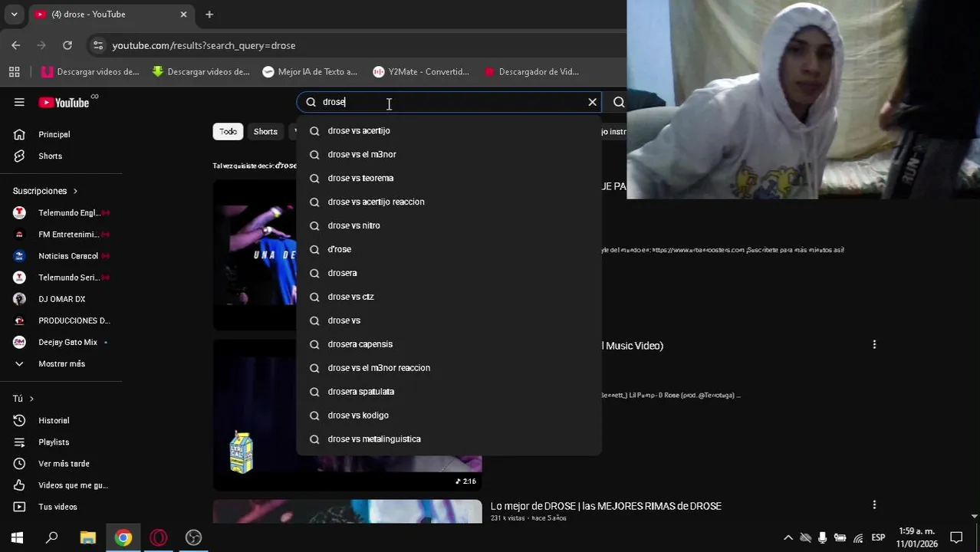Open the Lo mejor de DROSE video title
980x552 pixels.
click(606, 506)
